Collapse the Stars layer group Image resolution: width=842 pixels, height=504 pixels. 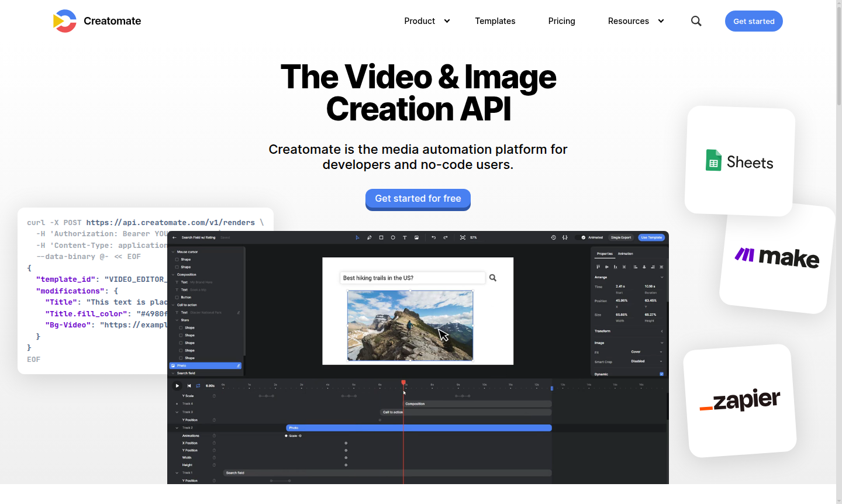[x=177, y=320]
